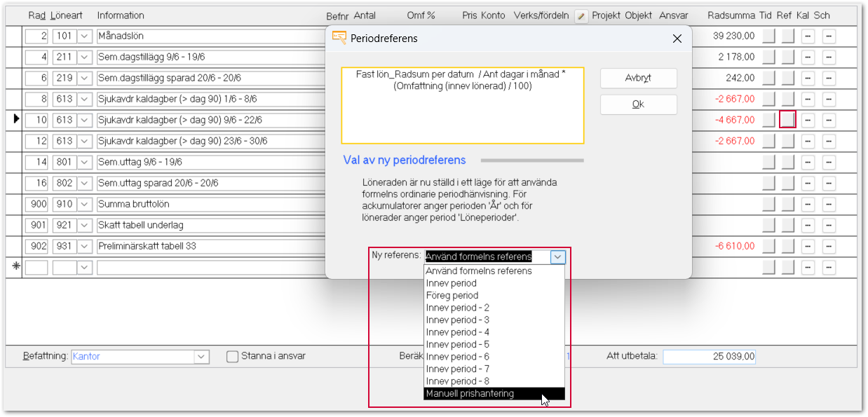Open Kal button on Sjukavdr 9/6 - 22/6 row
Image resolution: width=868 pixels, height=417 pixels.
coord(808,120)
